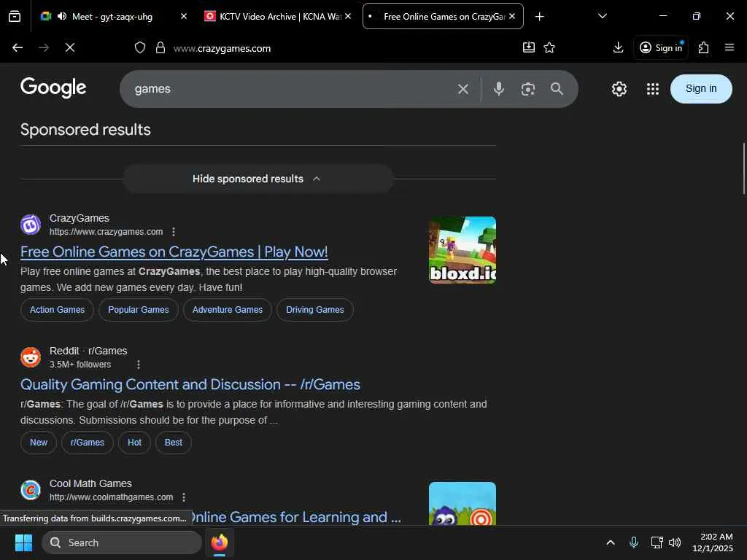Open Firefox tab overview icon
747x560 pixels.
[x=15, y=17]
